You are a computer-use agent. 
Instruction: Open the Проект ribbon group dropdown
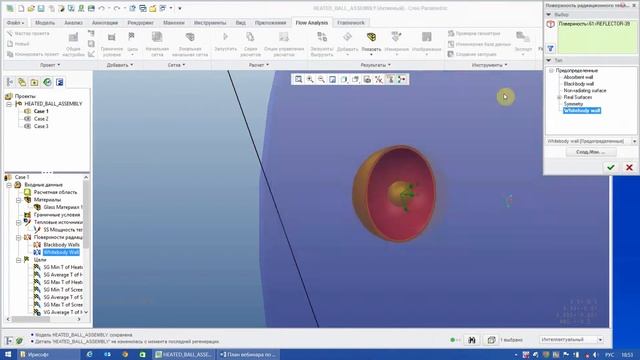(x=50, y=65)
